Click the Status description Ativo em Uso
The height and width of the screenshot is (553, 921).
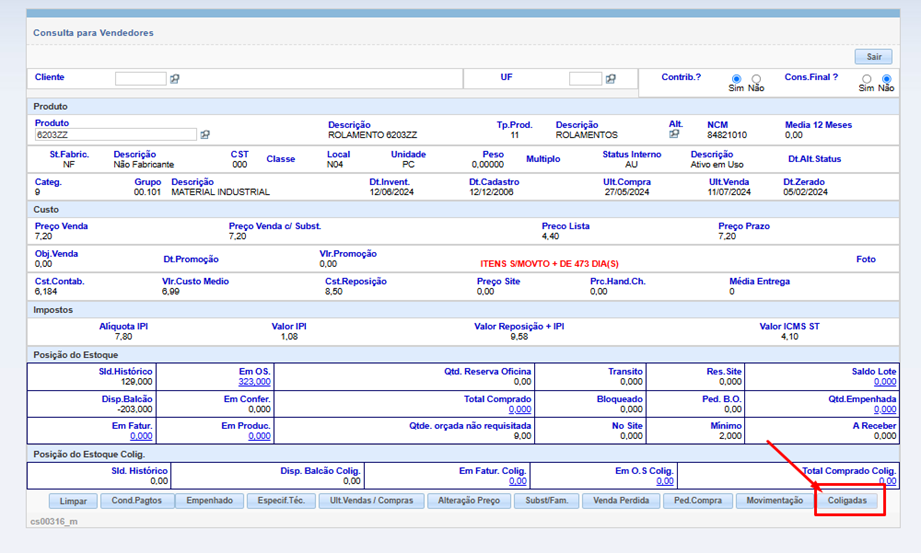(x=717, y=165)
